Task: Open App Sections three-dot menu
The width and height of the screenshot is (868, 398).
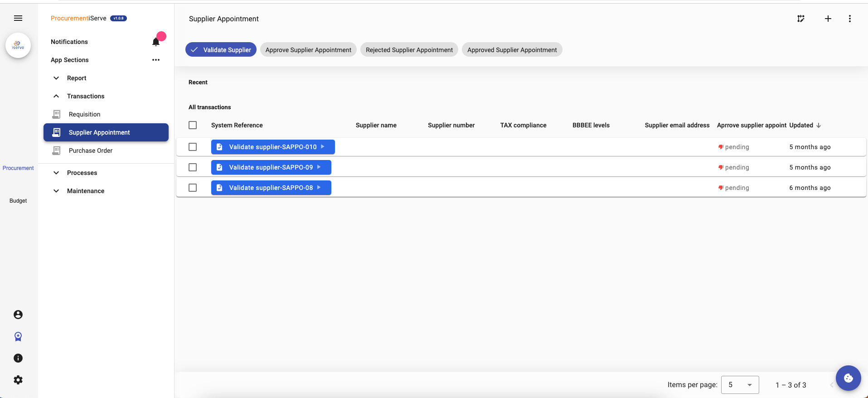Action: [x=156, y=60]
